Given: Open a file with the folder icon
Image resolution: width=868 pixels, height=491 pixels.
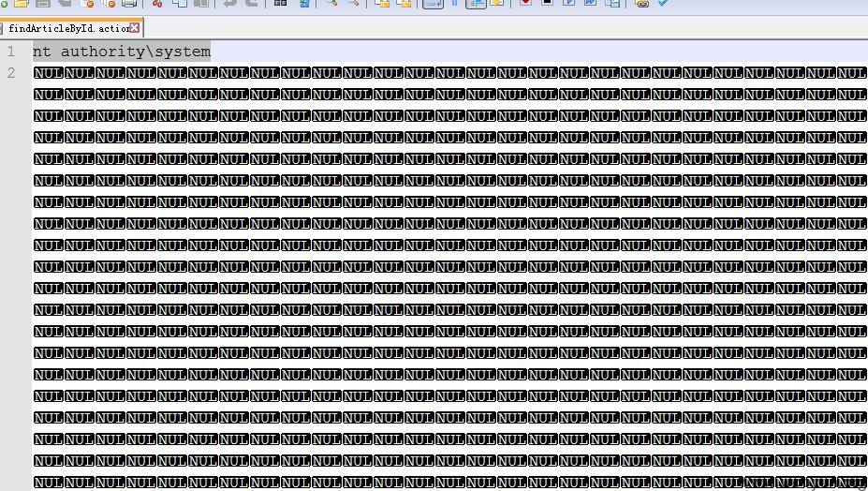Looking at the screenshot, I should (21, 3).
